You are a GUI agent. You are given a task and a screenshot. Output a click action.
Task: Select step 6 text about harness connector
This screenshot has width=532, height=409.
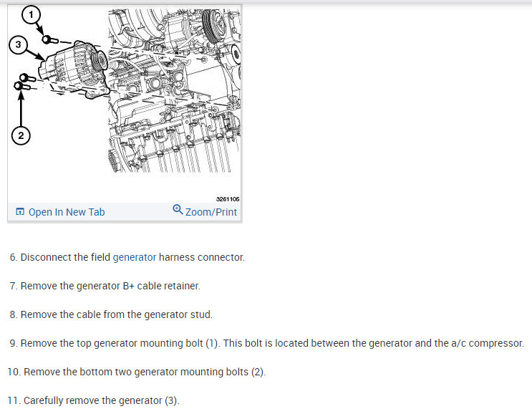127,257
